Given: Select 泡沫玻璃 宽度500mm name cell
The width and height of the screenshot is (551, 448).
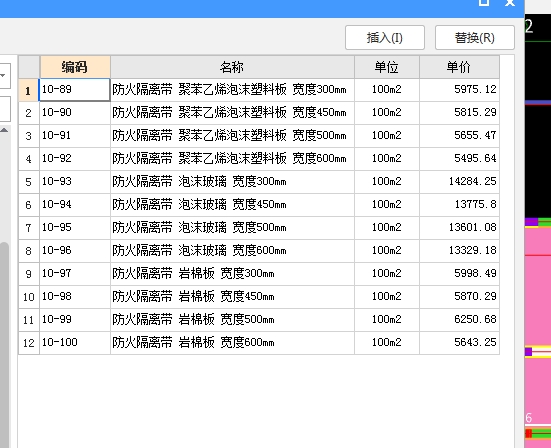Looking at the screenshot, I should (x=232, y=228).
